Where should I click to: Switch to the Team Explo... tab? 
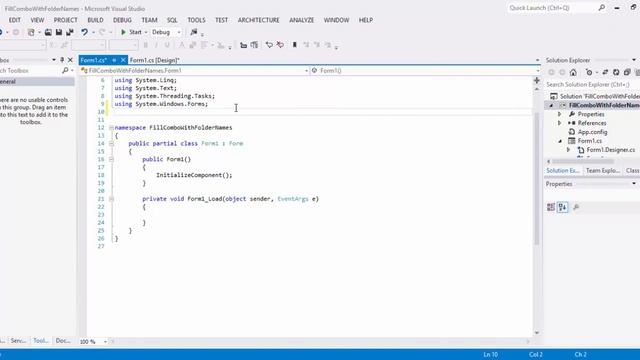click(x=603, y=171)
